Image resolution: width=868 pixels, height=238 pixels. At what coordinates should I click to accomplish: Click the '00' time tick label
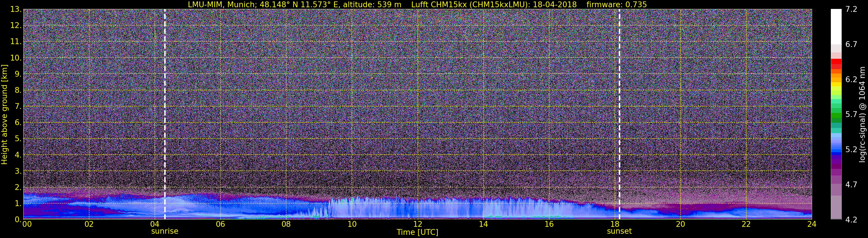[27, 224]
